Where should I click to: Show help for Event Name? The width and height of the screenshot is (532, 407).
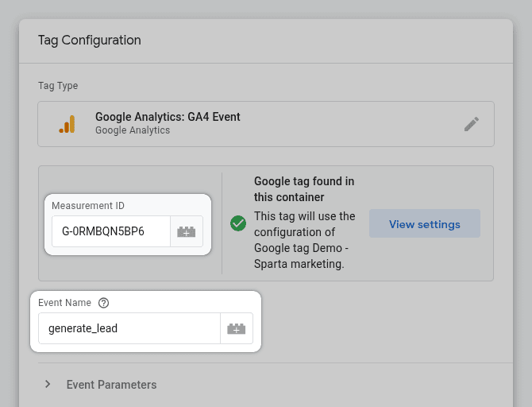(x=103, y=303)
